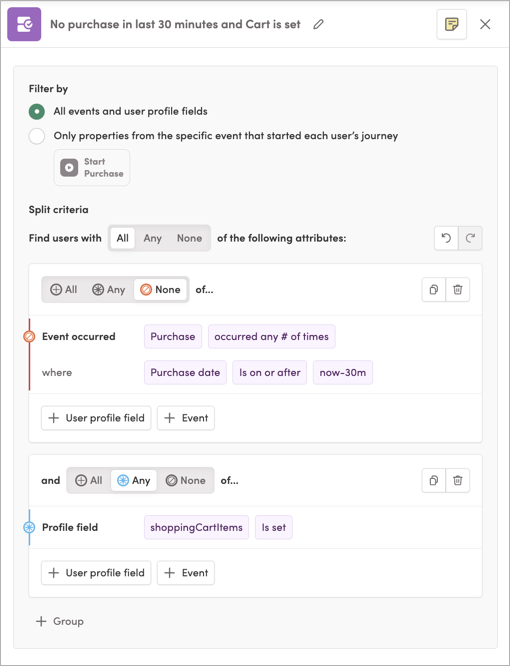Add a new Group
This screenshot has height=666, width=510.
(60, 621)
